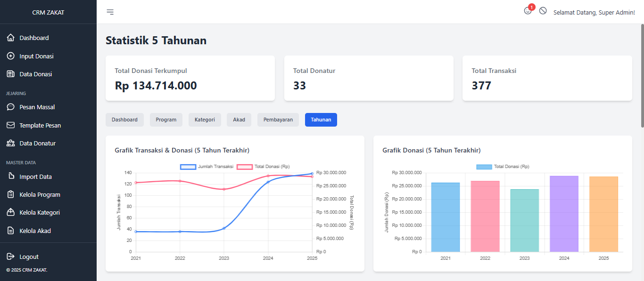644x281 pixels.
Task: Toggle Total Donasi (Rp) legend in bar chart
Action: click(x=503, y=167)
